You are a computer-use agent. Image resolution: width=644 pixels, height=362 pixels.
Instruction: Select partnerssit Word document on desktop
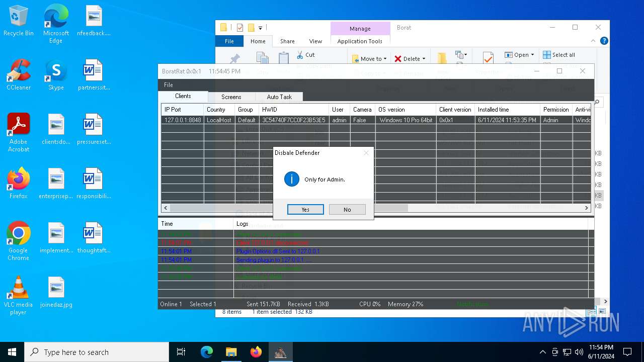(94, 75)
